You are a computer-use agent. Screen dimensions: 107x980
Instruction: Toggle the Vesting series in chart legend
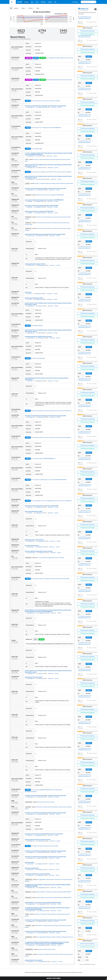65,14
